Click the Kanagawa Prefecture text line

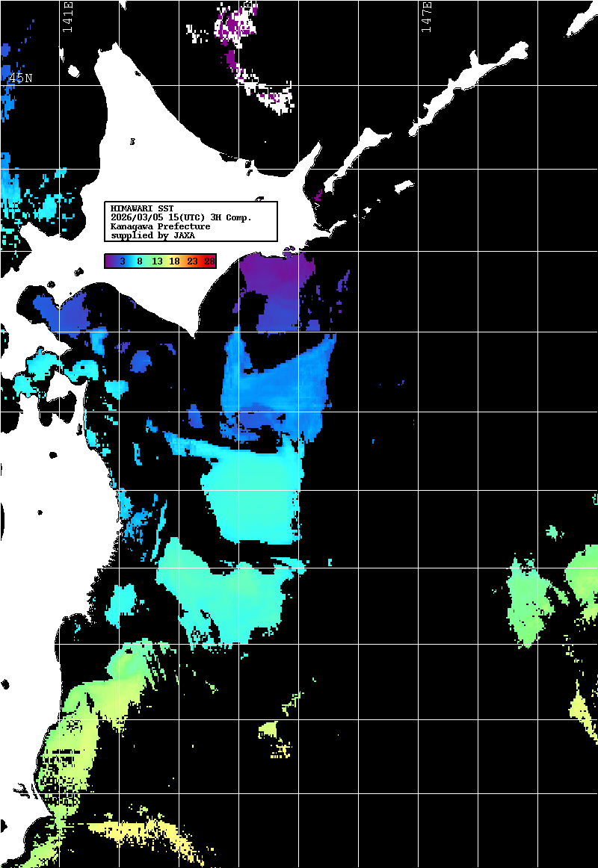[x=160, y=226]
